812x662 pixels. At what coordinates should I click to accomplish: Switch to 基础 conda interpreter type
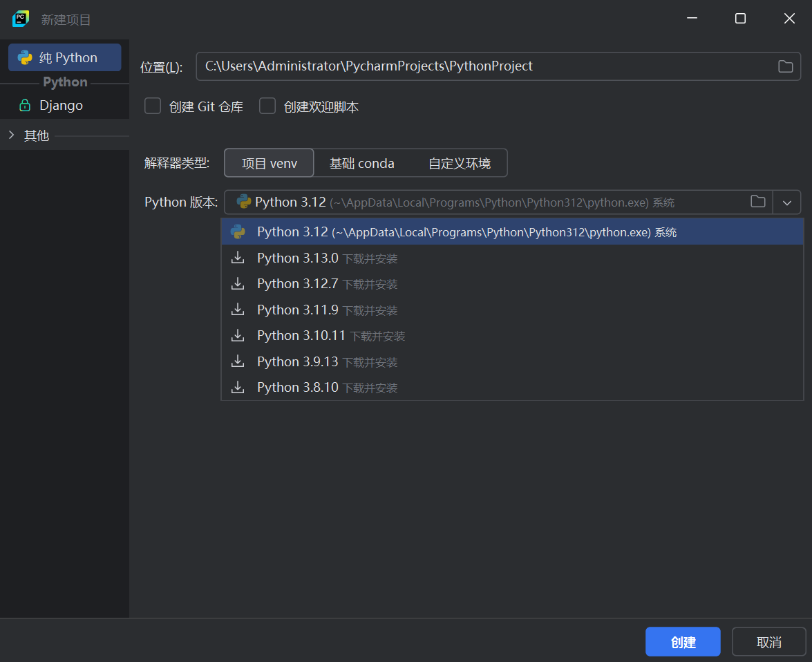pyautogui.click(x=361, y=163)
